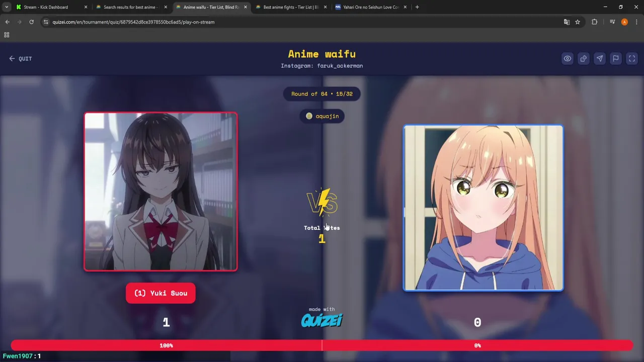Switch to Stream - Kick Dashboard tab
The image size is (644, 362).
pyautogui.click(x=45, y=7)
